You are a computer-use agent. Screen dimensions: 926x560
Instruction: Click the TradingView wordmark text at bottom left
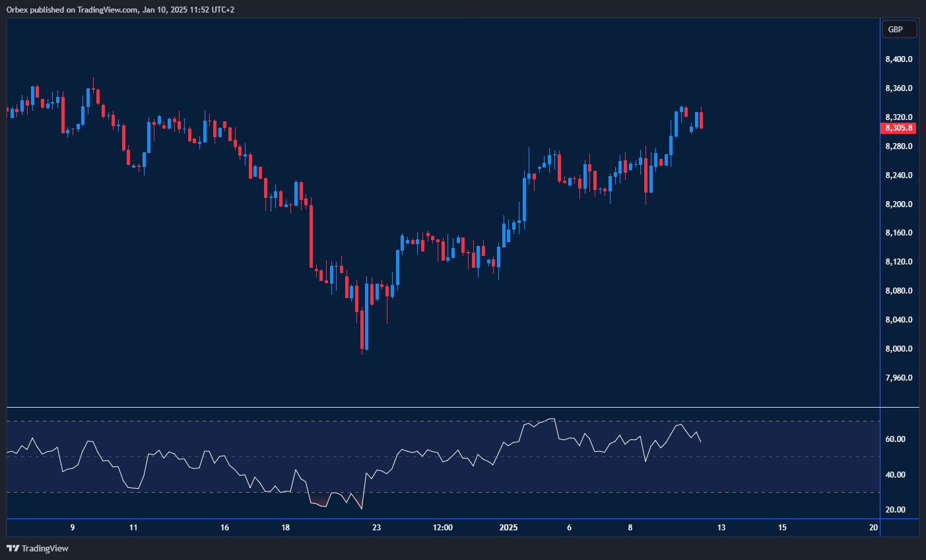[x=45, y=548]
